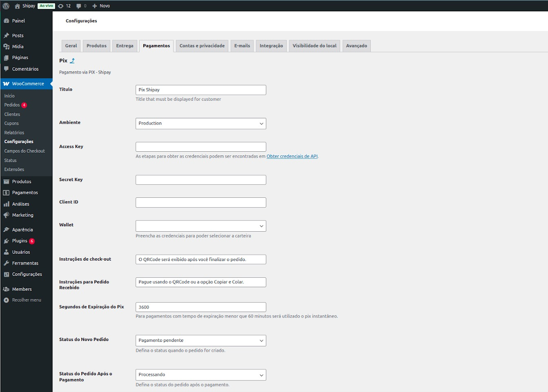Focus Segundos de Expiração do Pix field
This screenshot has height=392, width=548.
pyautogui.click(x=201, y=307)
